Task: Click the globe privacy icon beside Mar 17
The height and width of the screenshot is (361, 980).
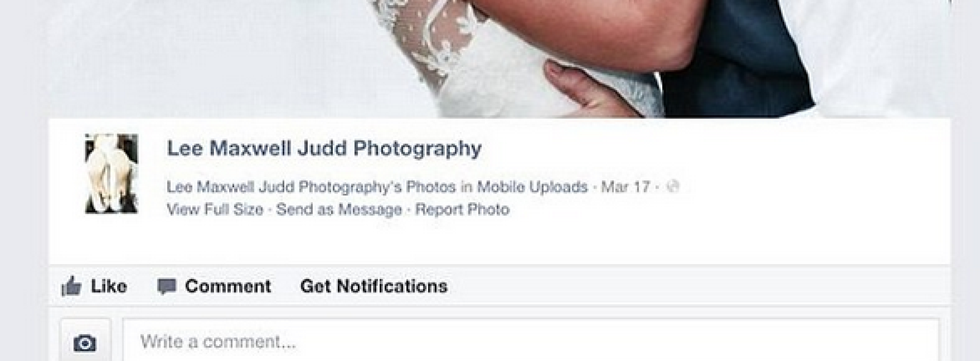Action: (x=673, y=186)
